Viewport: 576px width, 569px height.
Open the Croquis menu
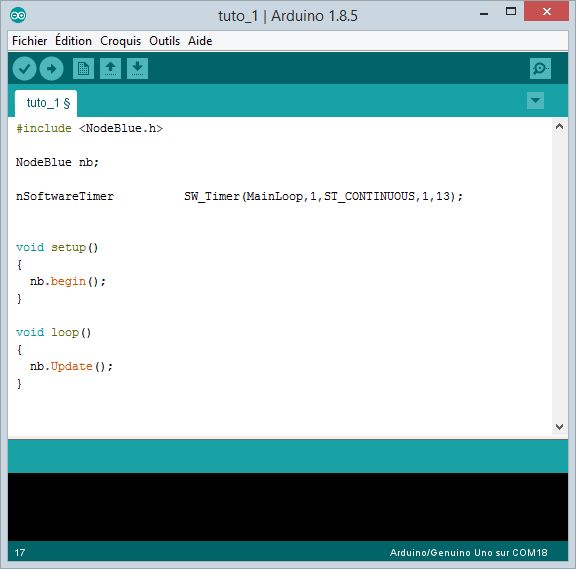[120, 41]
